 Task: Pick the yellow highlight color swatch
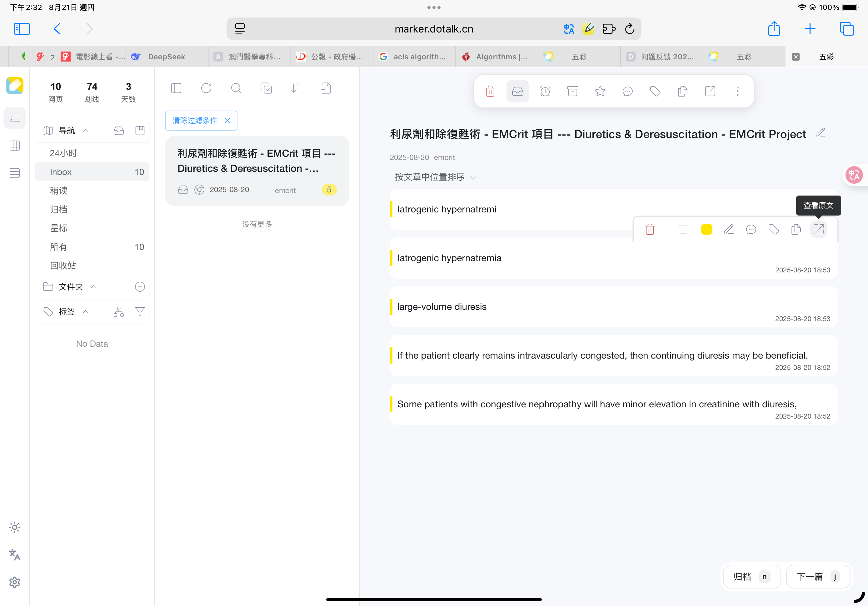pos(706,230)
